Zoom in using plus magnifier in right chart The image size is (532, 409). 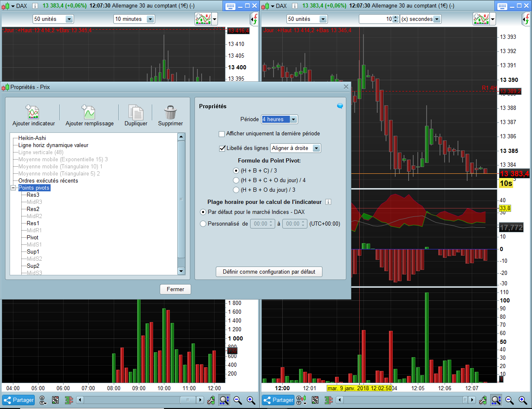(523, 400)
